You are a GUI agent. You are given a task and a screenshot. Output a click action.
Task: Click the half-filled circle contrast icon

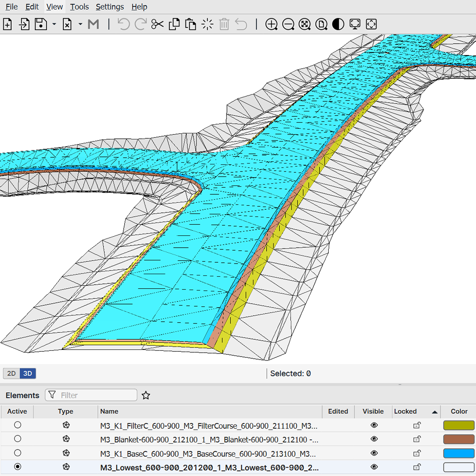338,24
